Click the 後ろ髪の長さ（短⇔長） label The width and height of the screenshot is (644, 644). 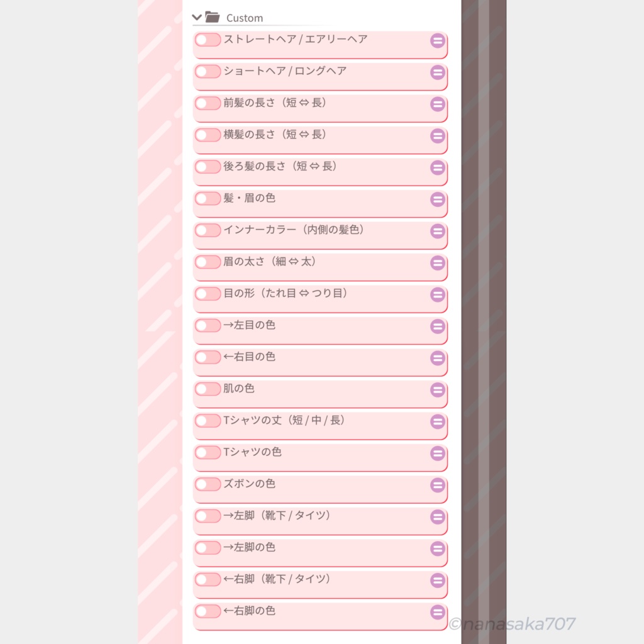click(x=280, y=166)
